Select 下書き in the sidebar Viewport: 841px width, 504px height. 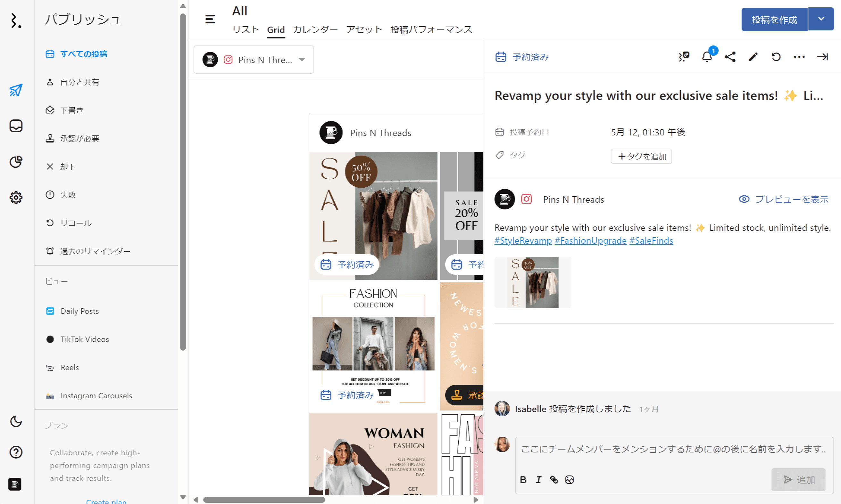pyautogui.click(x=71, y=110)
